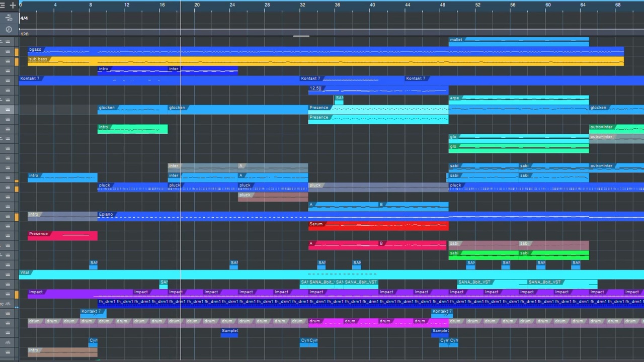This screenshot has width=644, height=362.
Task: Select the pink Presence clip at song start
Action: (x=62, y=236)
